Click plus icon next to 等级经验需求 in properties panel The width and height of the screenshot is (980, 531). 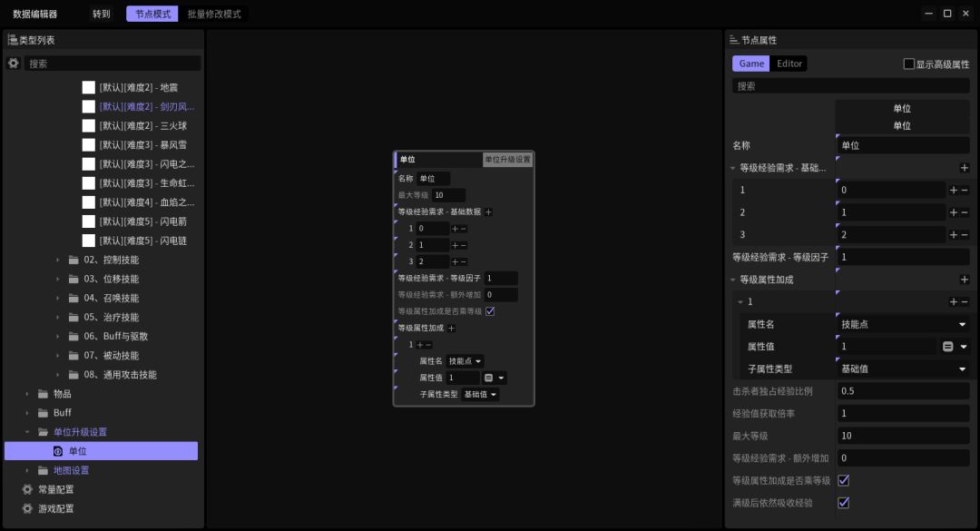[x=964, y=168]
